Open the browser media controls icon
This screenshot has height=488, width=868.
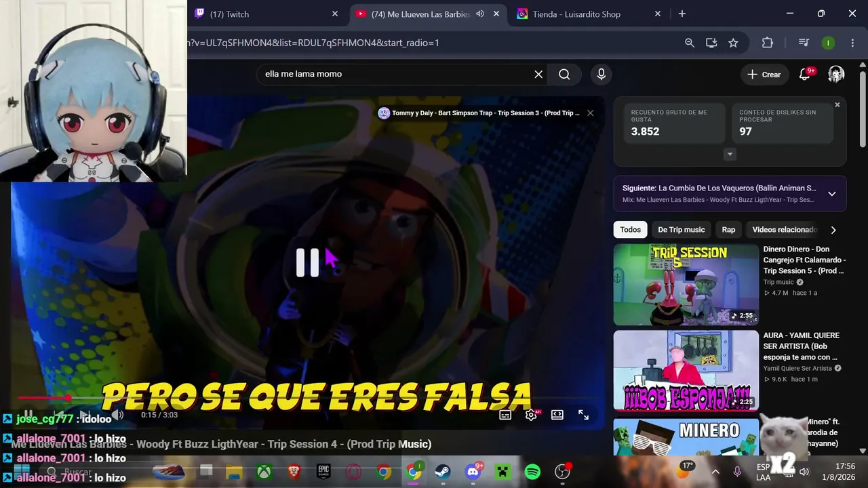804,43
